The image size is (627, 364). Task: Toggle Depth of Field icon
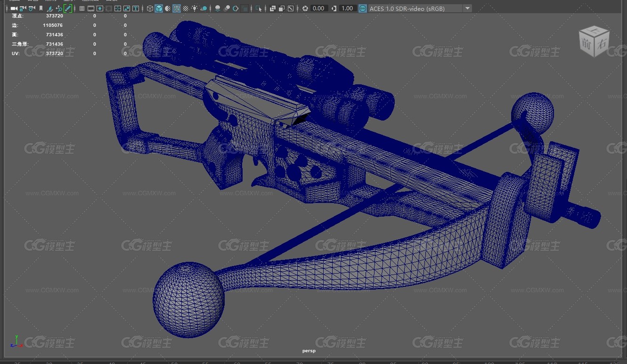coord(245,8)
